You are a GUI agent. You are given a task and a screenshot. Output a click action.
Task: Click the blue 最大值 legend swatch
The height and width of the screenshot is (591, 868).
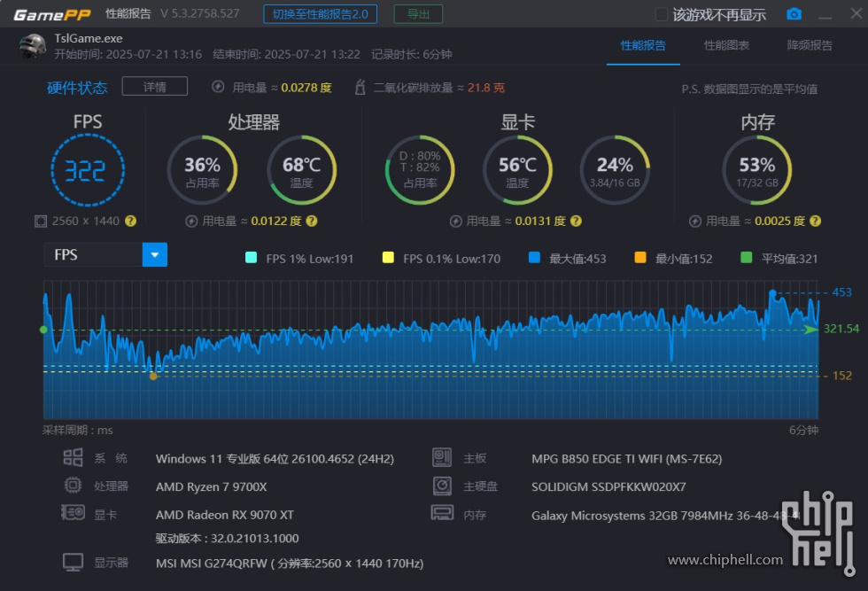coord(534,258)
